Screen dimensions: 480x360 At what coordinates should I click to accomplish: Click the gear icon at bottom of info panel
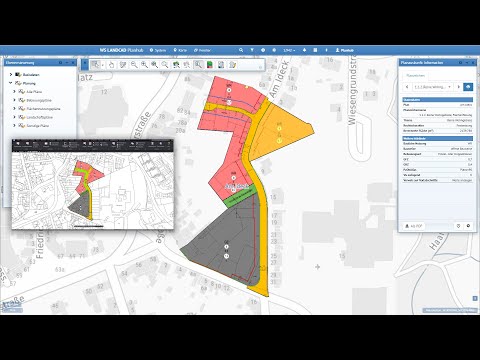468,226
